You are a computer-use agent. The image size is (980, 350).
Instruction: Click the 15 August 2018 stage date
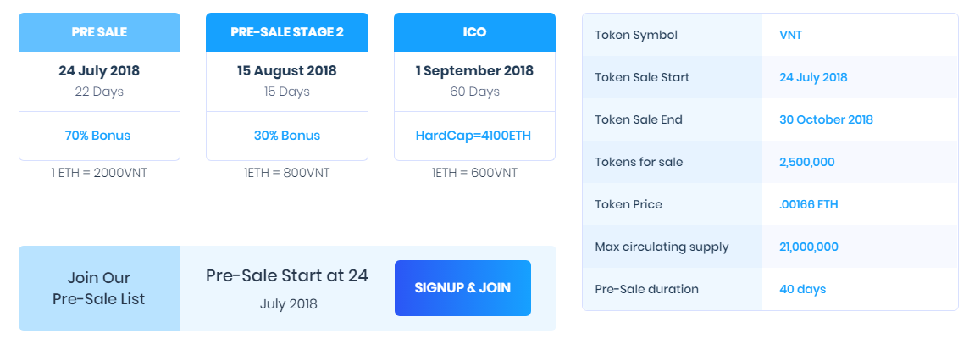(287, 70)
